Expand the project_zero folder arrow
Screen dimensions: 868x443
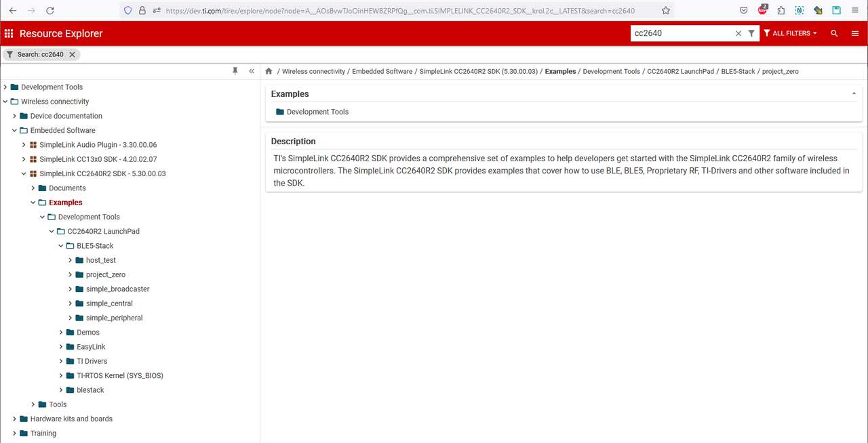tap(71, 275)
